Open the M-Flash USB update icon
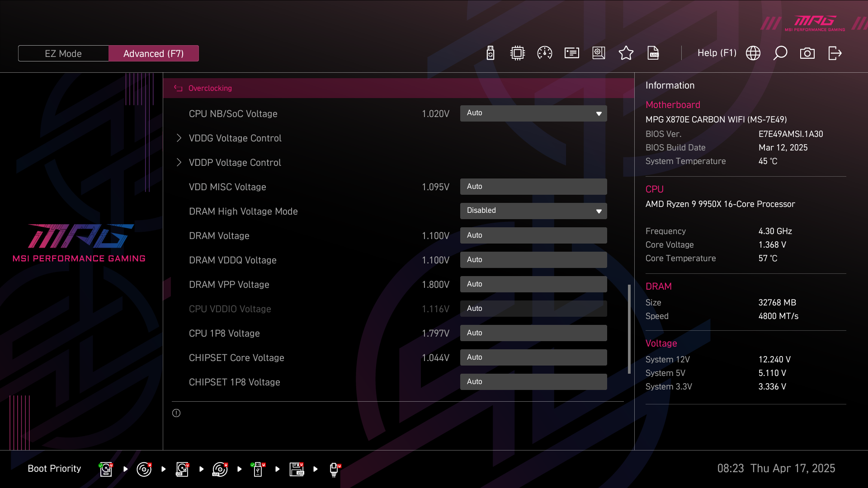 (x=491, y=53)
